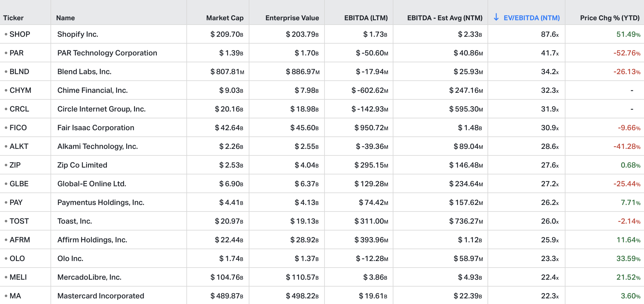Sort table by Market Cap column header
Image resolution: width=644 pixels, height=304 pixels.
225,18
